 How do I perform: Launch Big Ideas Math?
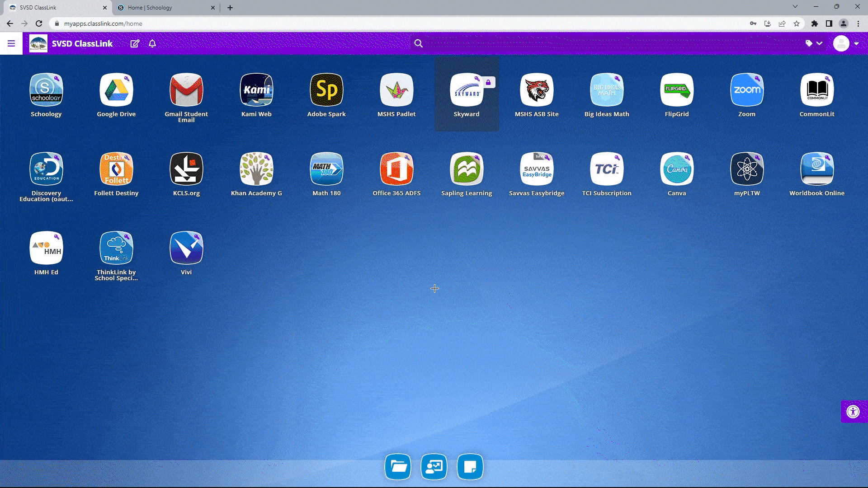607,90
